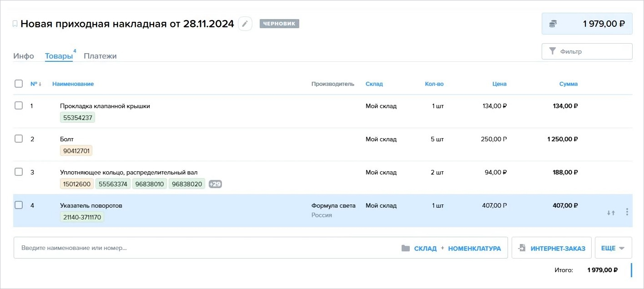Expand the Еще dropdown menu
644x289 pixels.
tap(613, 248)
